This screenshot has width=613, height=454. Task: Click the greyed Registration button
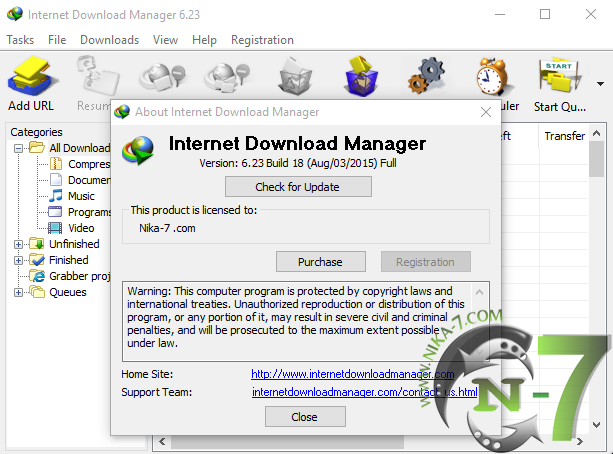(x=426, y=262)
